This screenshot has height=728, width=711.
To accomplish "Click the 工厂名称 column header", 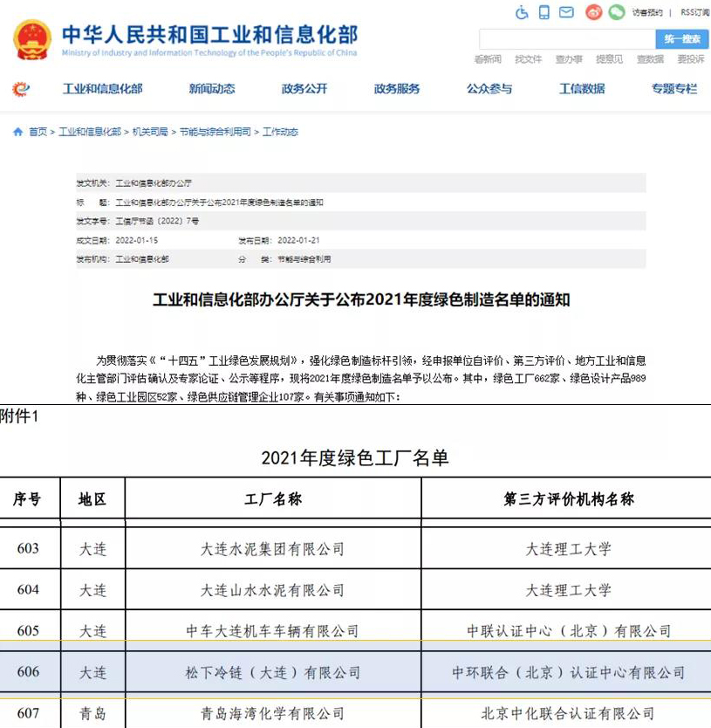I will coord(273,499).
